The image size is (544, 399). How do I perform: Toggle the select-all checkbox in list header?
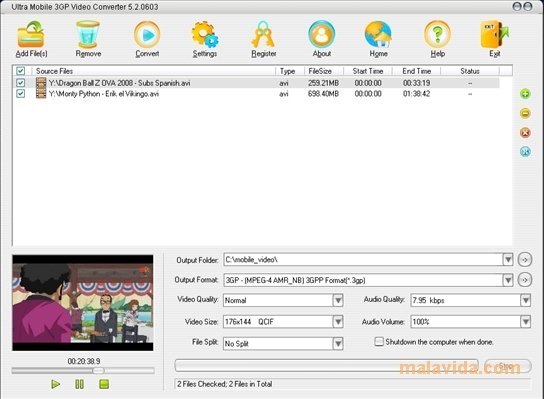20,71
